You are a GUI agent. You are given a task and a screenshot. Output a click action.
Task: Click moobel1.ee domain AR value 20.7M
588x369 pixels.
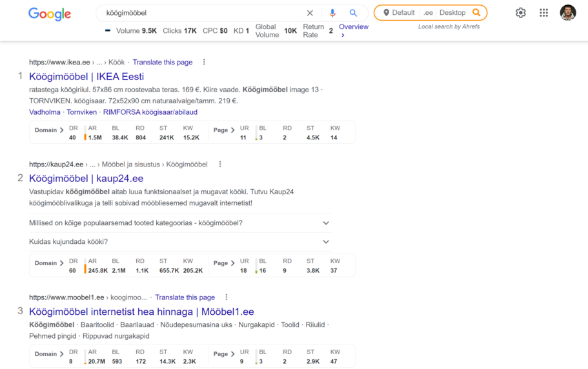pos(97,361)
